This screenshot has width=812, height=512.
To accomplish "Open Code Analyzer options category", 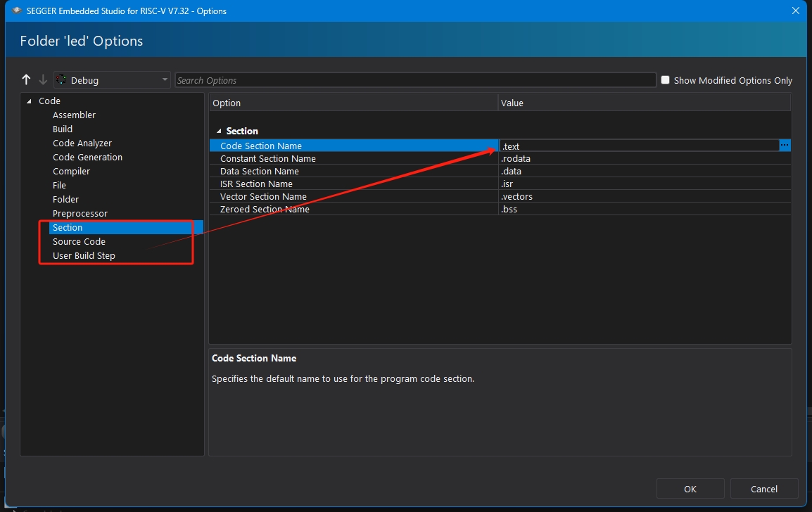I will 82,143.
